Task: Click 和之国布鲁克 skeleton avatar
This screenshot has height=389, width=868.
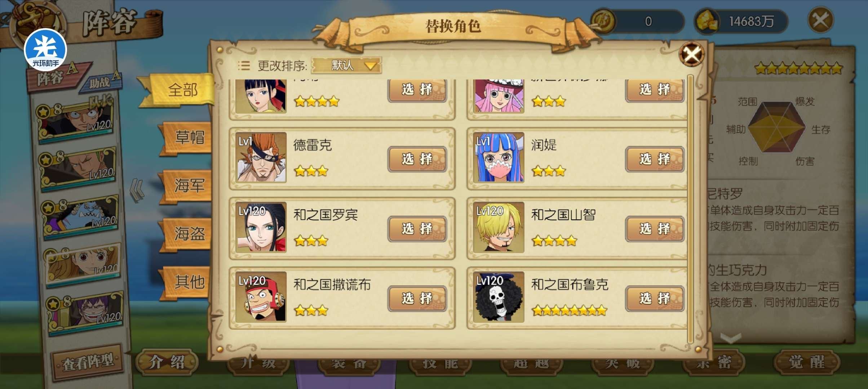Action: 499,297
